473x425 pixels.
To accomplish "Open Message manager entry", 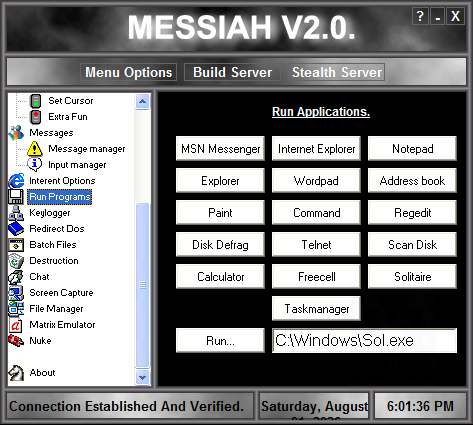I will 87,149.
